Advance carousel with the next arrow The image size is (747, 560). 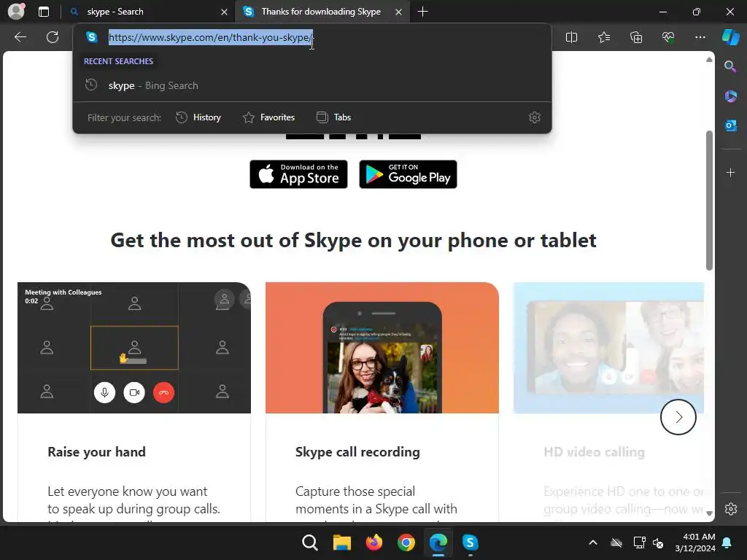678,417
